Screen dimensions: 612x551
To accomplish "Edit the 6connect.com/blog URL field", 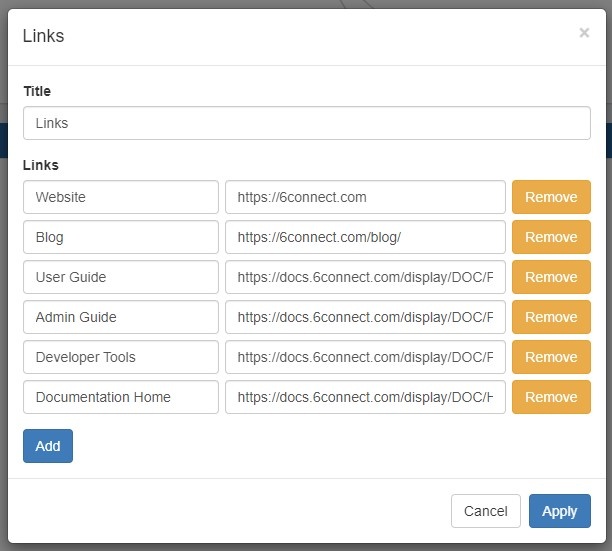I will click(x=365, y=237).
